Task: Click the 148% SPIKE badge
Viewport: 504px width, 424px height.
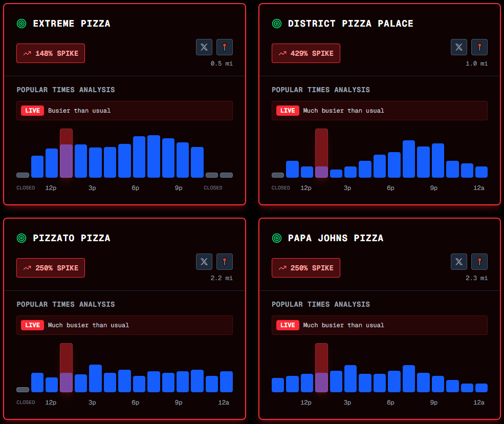Action: [x=51, y=53]
